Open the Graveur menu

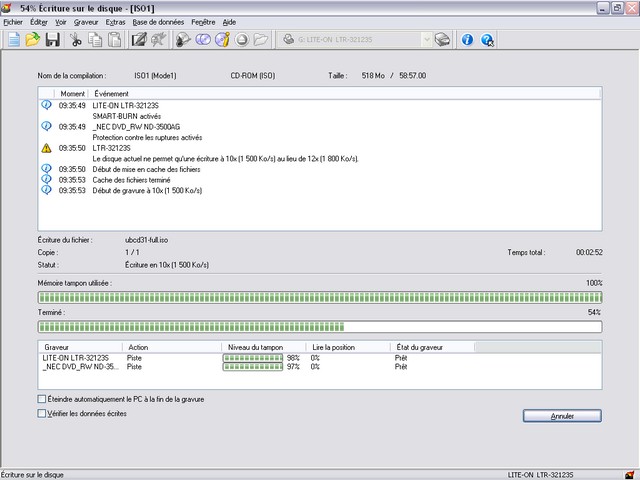click(86, 21)
